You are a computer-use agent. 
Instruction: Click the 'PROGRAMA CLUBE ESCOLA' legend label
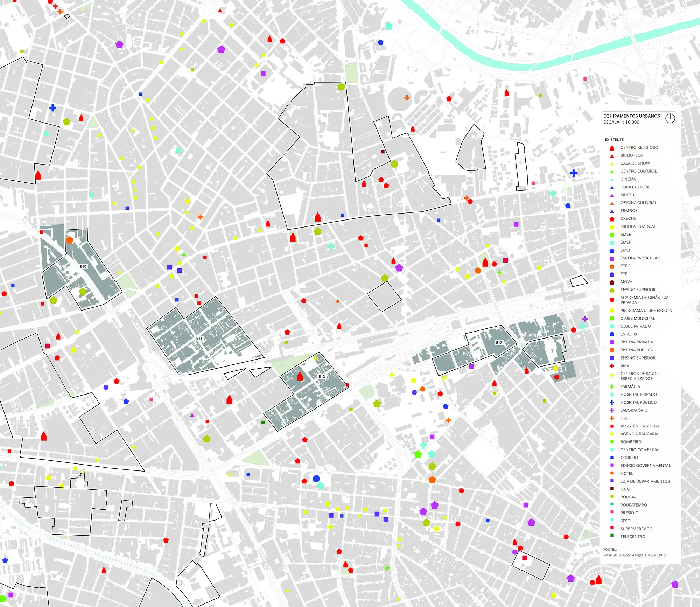(x=646, y=311)
